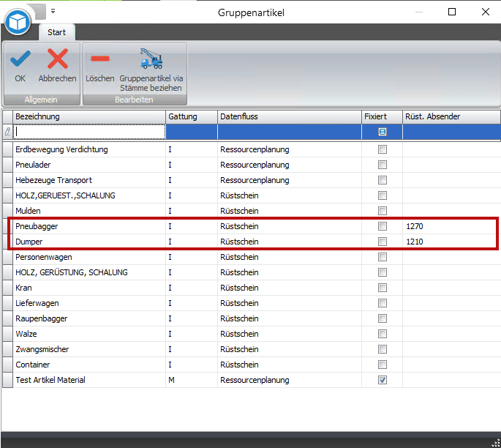Toggle Fixiert checkbox for Test Artikel Material

click(x=382, y=380)
